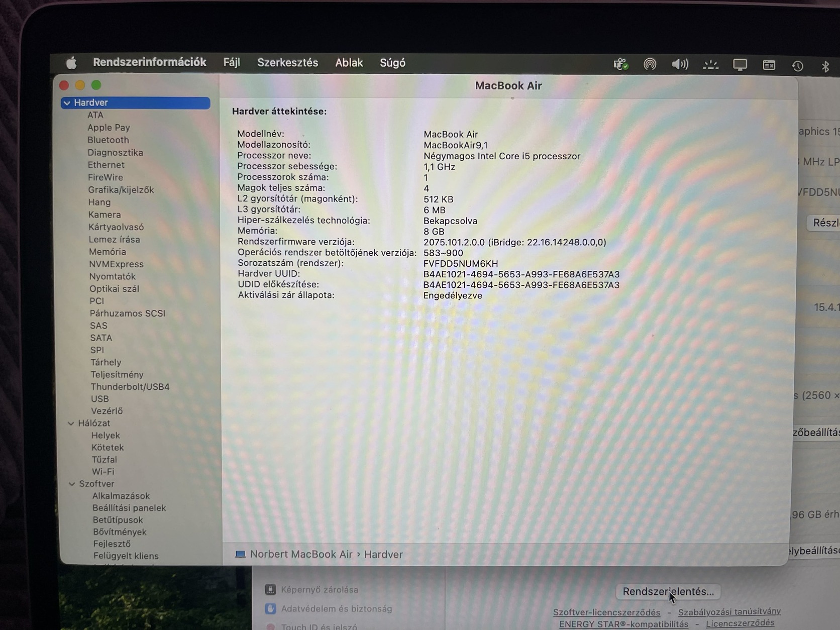Click the serial number FVFDD5NUM6KH value
Screen dimensions: 840x630
click(x=460, y=264)
